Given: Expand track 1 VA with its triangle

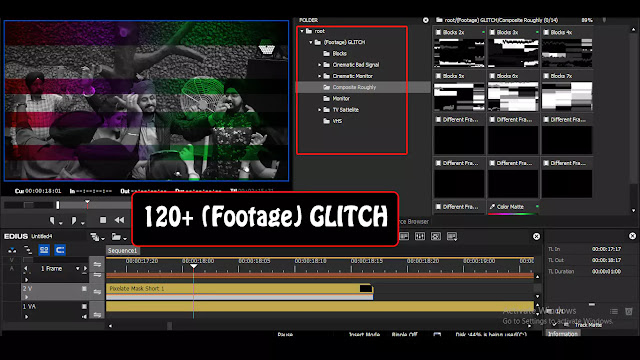Looking at the screenshot, I should [27, 316].
